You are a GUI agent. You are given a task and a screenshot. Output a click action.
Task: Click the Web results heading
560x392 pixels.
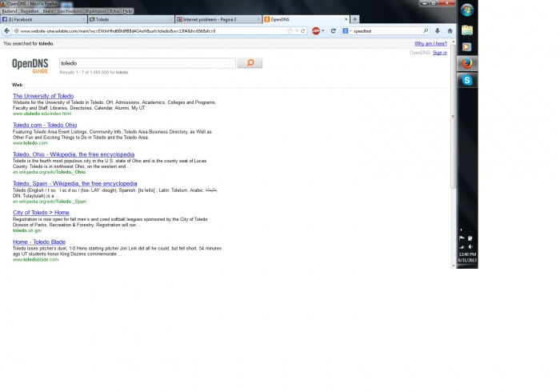[17, 85]
